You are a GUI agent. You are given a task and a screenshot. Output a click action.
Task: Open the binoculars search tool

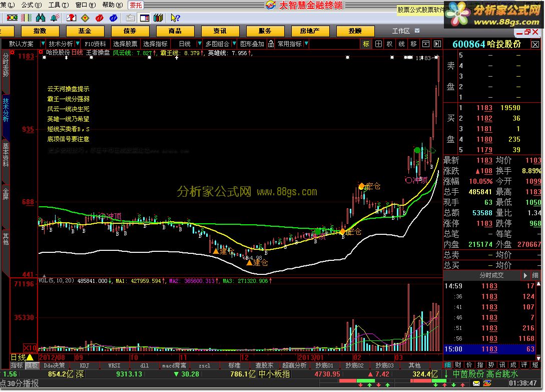pyautogui.click(x=41, y=18)
